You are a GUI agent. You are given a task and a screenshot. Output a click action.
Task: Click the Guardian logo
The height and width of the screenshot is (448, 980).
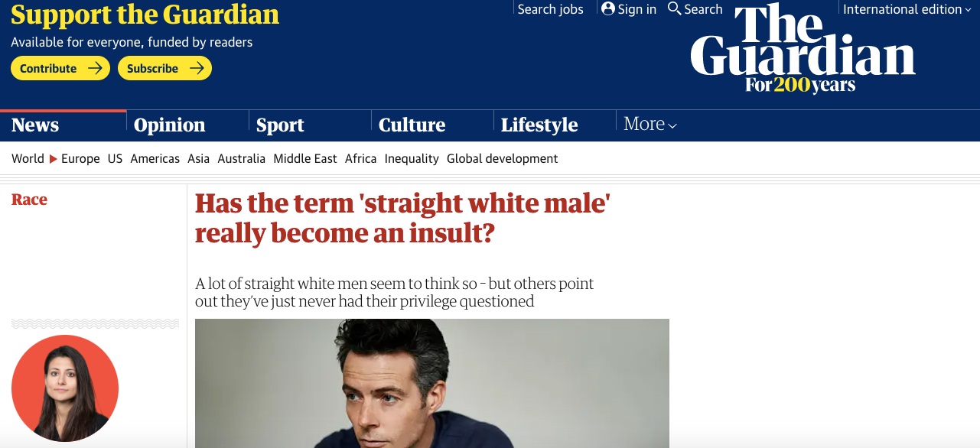803,49
